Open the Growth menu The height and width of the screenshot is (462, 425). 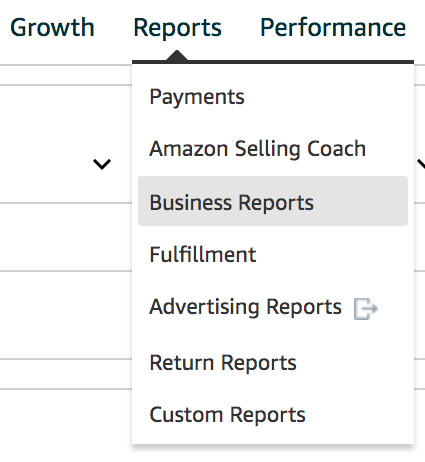(x=52, y=27)
